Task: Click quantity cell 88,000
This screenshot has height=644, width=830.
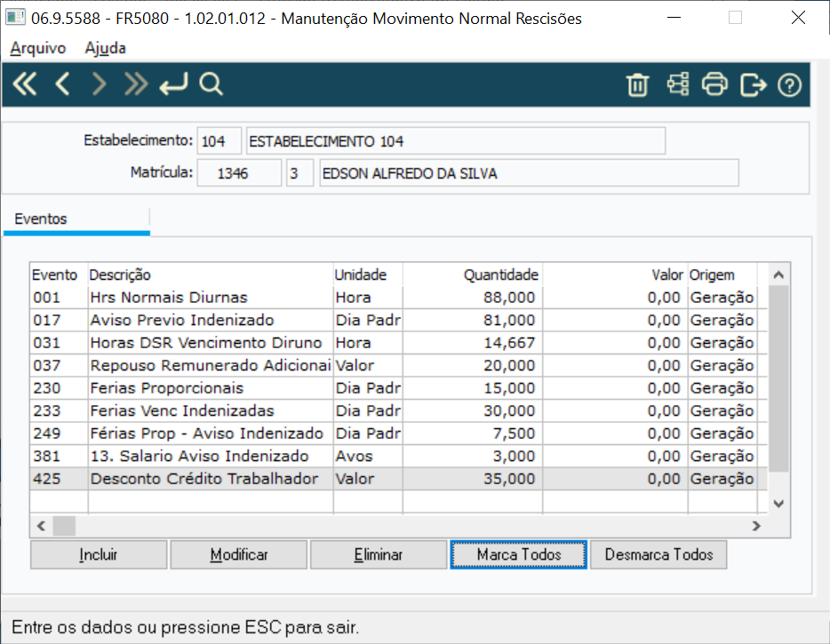Action: 473,298
